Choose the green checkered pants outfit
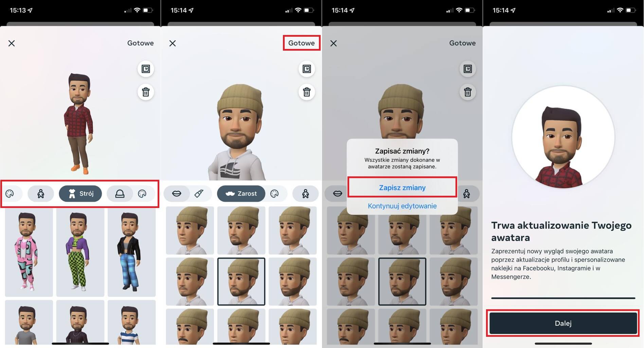This screenshot has height=348, width=644. point(80,252)
